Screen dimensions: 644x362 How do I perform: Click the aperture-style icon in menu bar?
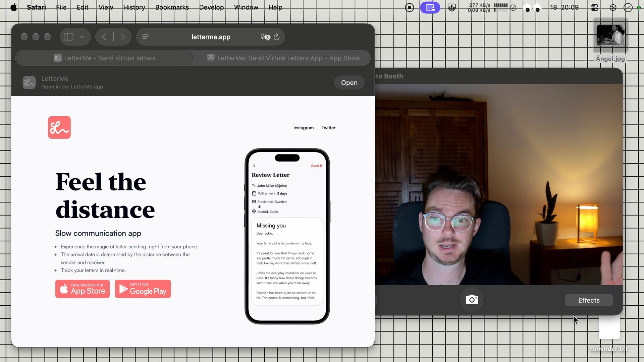(613, 7)
